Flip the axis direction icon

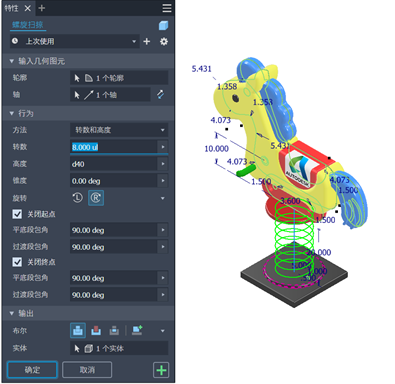pyautogui.click(x=161, y=95)
